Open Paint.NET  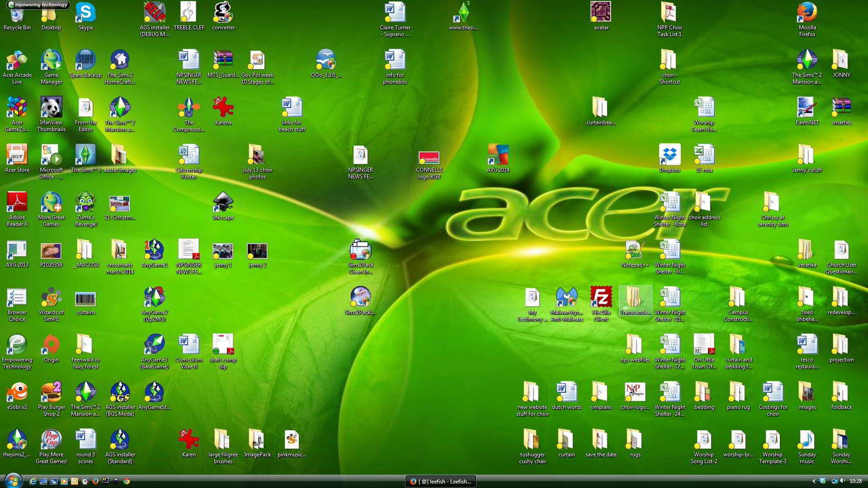[x=807, y=111]
